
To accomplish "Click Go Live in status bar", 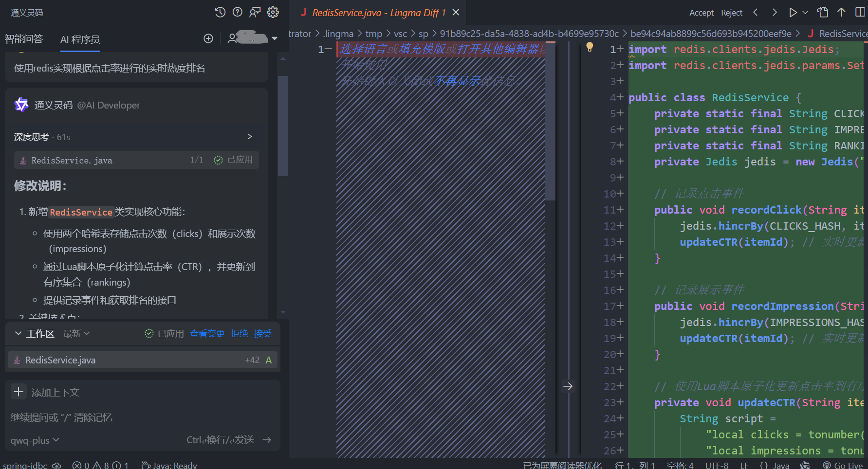I will (x=842, y=465).
